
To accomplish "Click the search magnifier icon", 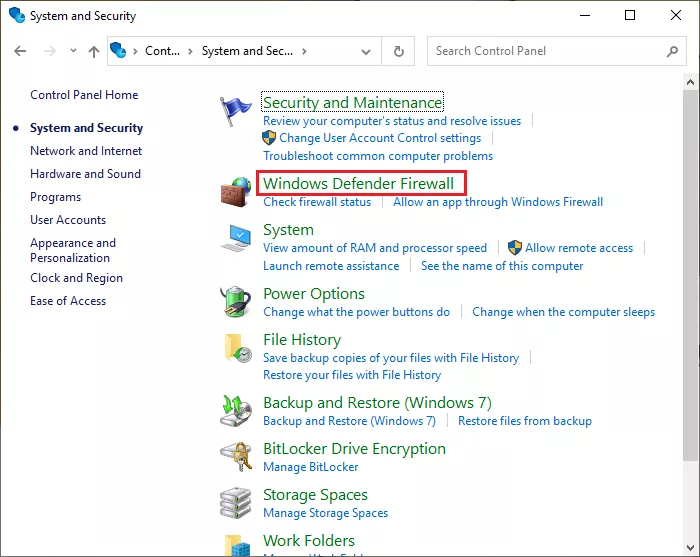I will tap(672, 51).
